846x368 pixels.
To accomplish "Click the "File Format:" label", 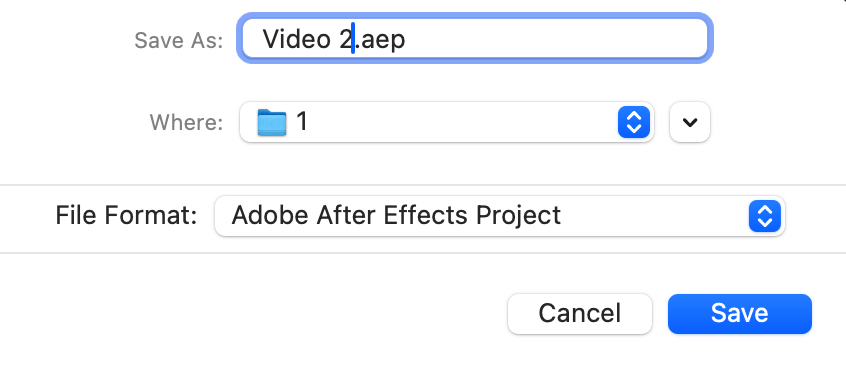I will click(126, 216).
